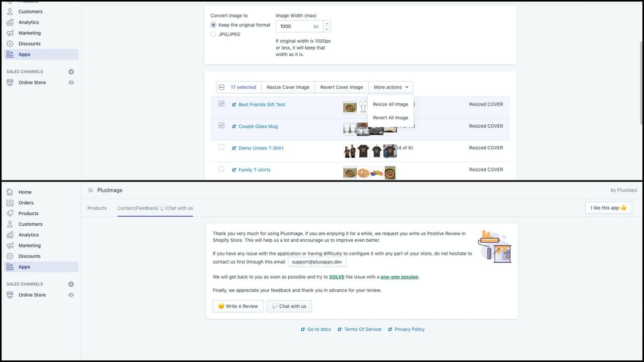The image size is (644, 362).
Task: Open the Home icon in the sidebar
Action: [x=10, y=192]
